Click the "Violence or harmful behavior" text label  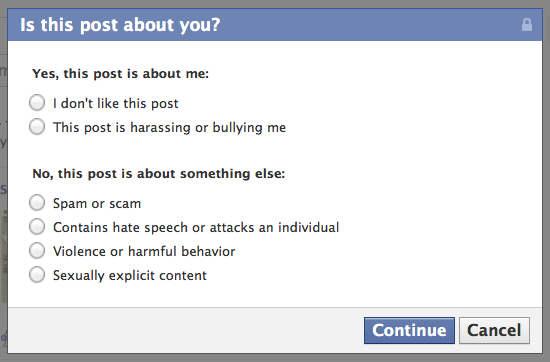[144, 252]
